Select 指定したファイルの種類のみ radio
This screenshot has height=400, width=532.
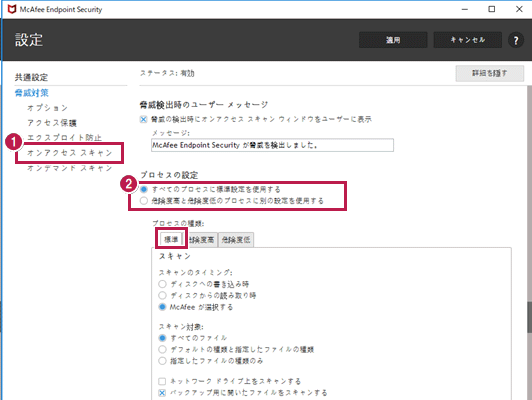(163, 361)
